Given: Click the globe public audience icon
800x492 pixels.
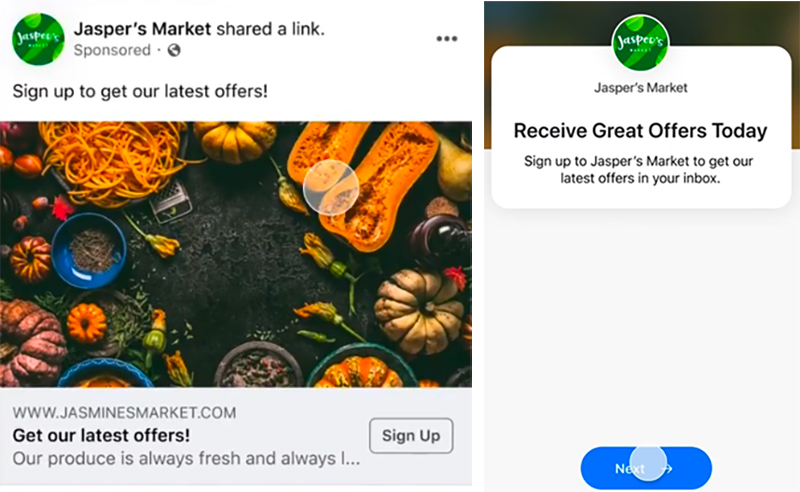Looking at the screenshot, I should [174, 50].
